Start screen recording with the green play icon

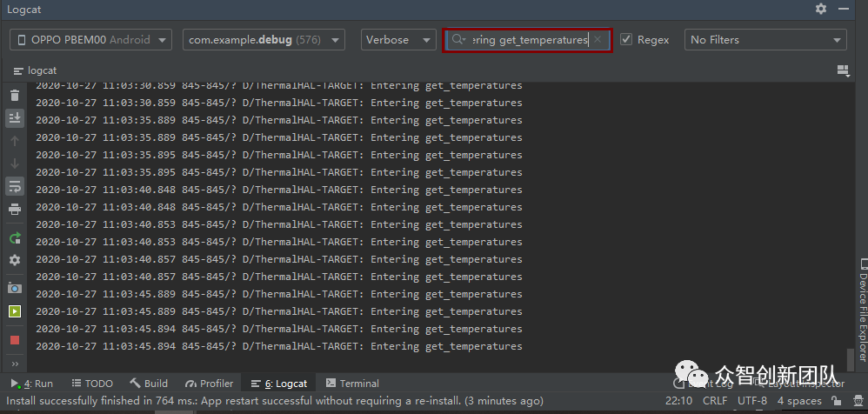(x=15, y=311)
